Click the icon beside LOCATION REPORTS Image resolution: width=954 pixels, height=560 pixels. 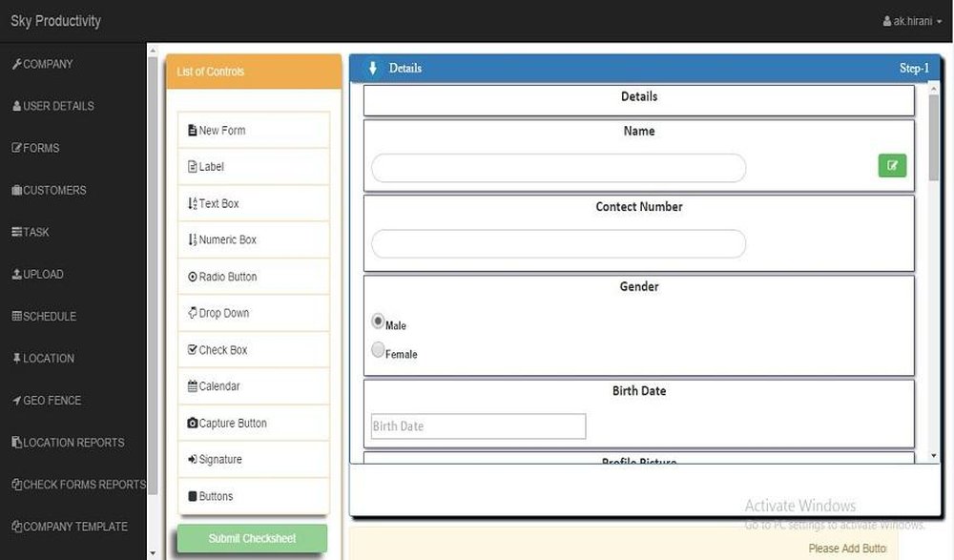tap(17, 443)
